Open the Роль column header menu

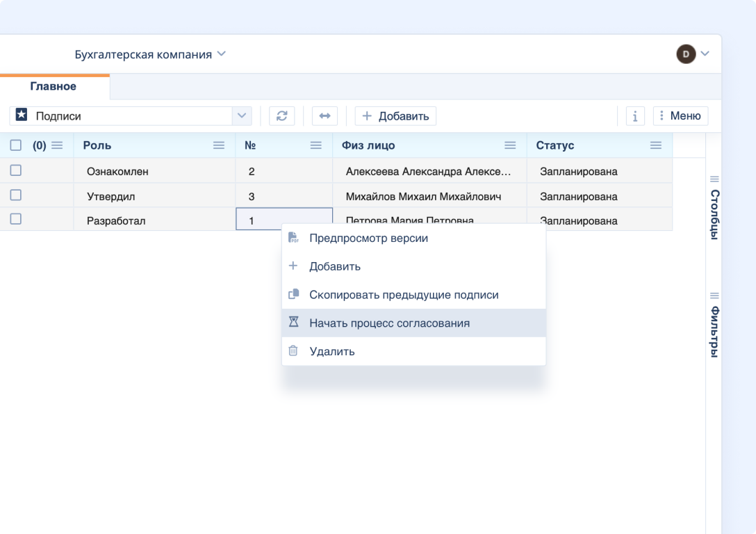pyautogui.click(x=218, y=145)
